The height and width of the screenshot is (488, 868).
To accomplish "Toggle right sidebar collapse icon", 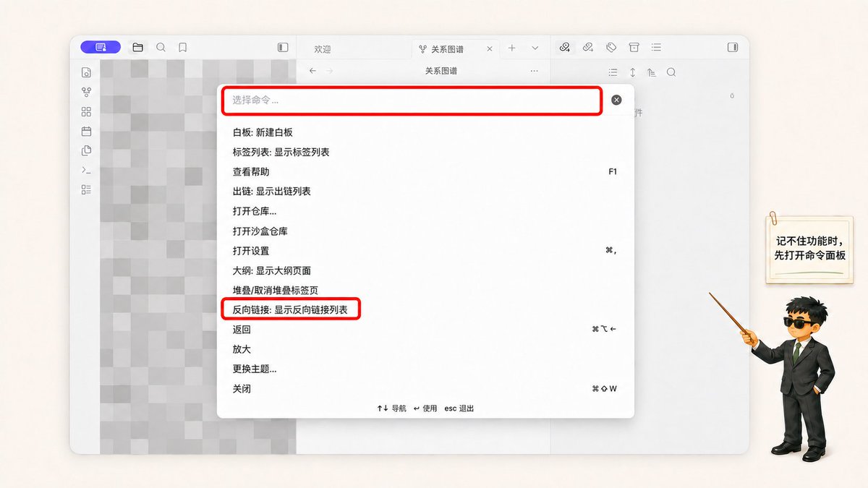I will (733, 48).
